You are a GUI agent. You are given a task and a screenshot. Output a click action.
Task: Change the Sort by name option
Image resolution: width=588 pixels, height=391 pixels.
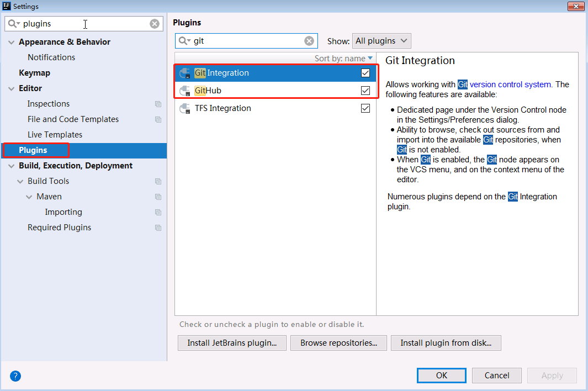[343, 59]
